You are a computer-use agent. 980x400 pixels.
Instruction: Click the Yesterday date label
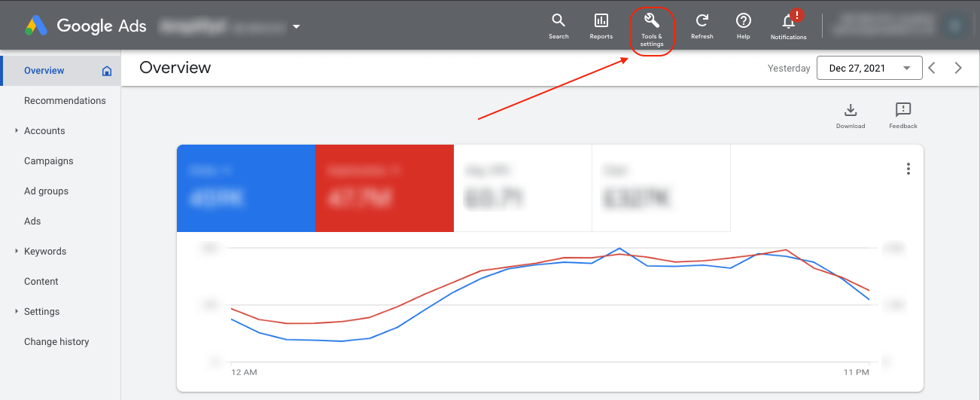pos(789,69)
